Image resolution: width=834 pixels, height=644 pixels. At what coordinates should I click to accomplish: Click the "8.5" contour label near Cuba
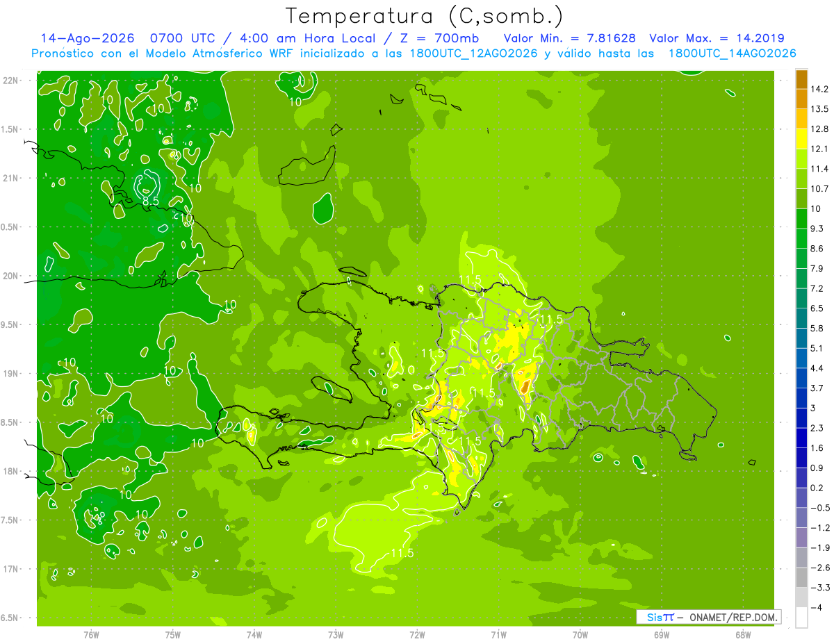[151, 201]
